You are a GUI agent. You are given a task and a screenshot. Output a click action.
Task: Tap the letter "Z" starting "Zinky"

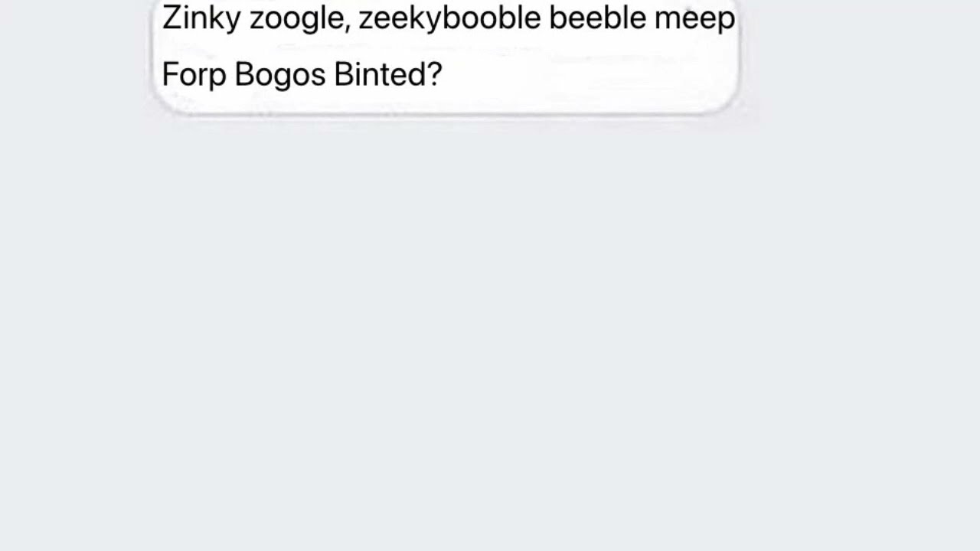point(171,17)
